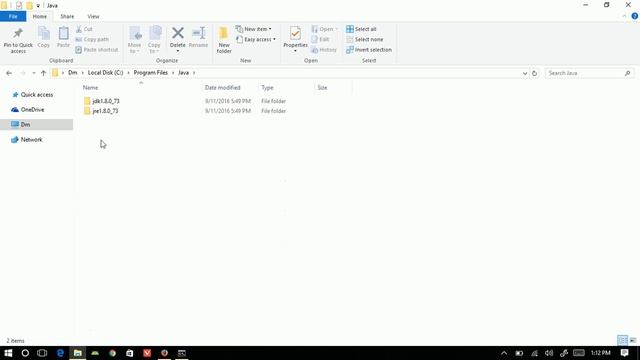Open ribbon Help icon

(x=635, y=16)
